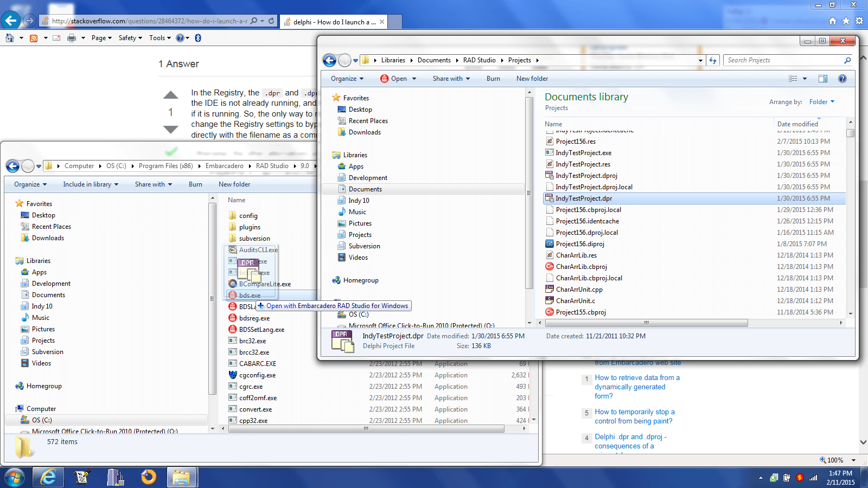Click the Date modified column header
Image resolution: width=868 pixels, height=488 pixels.
[x=797, y=124]
